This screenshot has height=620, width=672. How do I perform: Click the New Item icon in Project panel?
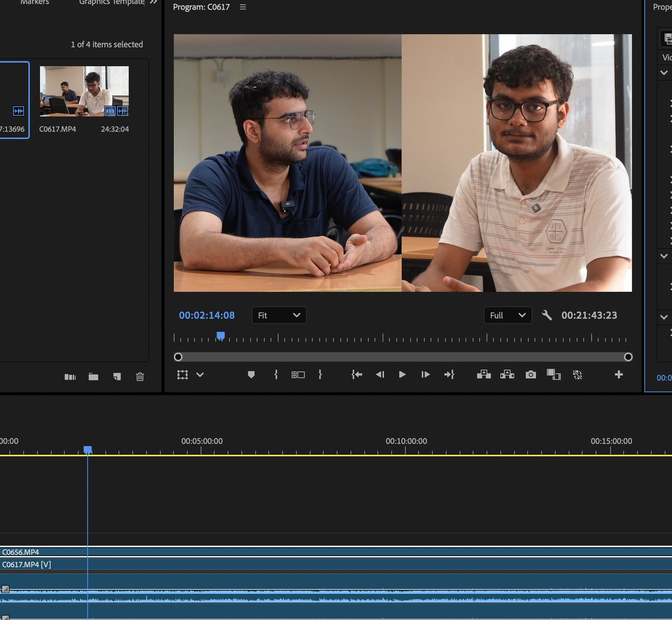pos(117,377)
